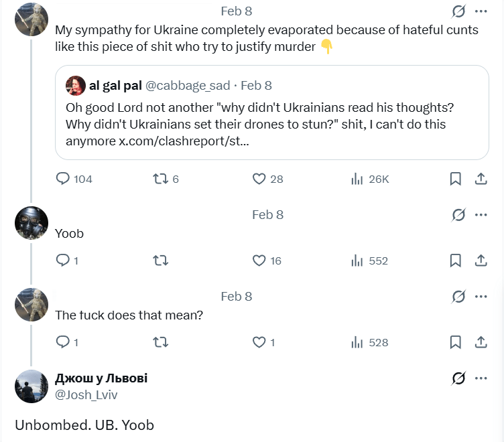Reply to the 'Yoob' post
504x442 pixels.
[63, 261]
